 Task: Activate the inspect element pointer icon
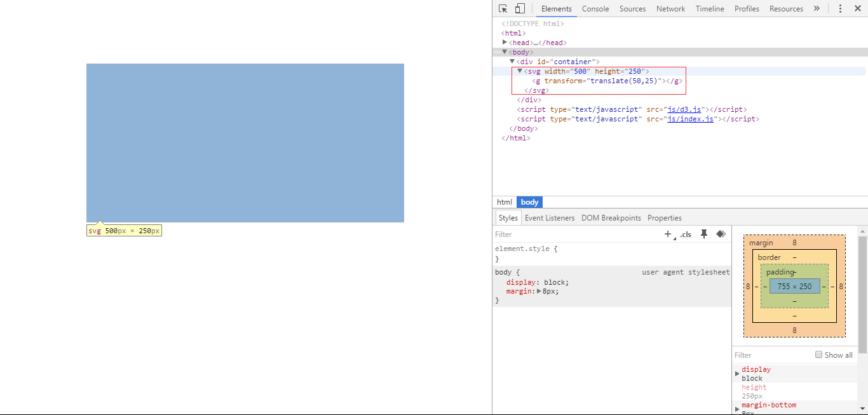[503, 8]
